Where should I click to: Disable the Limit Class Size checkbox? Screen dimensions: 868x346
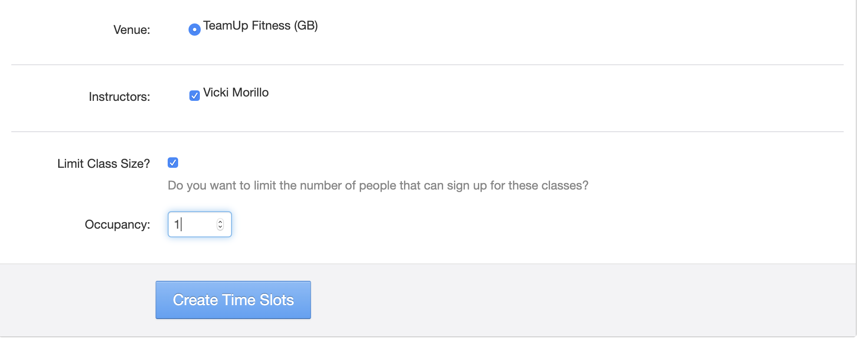pos(173,163)
